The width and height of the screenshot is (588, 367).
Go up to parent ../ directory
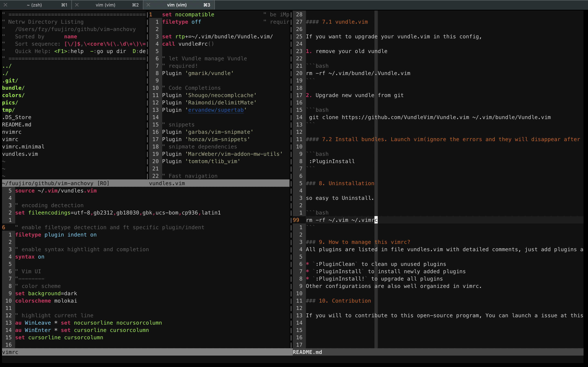click(7, 66)
